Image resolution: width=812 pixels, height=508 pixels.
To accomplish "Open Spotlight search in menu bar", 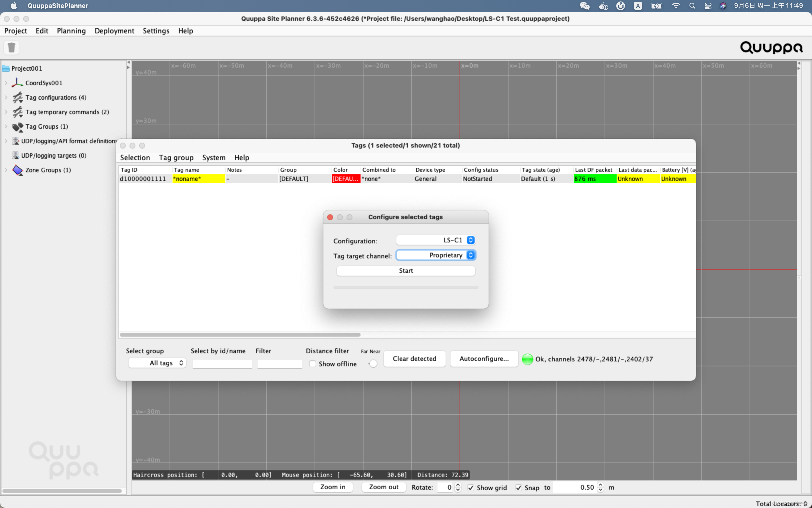I will (692, 6).
